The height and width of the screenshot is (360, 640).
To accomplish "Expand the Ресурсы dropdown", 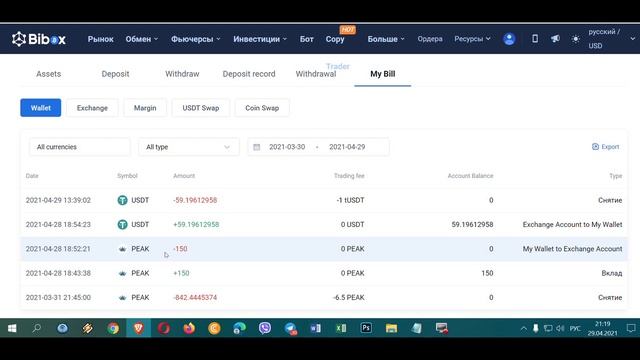I will pyautogui.click(x=472, y=39).
